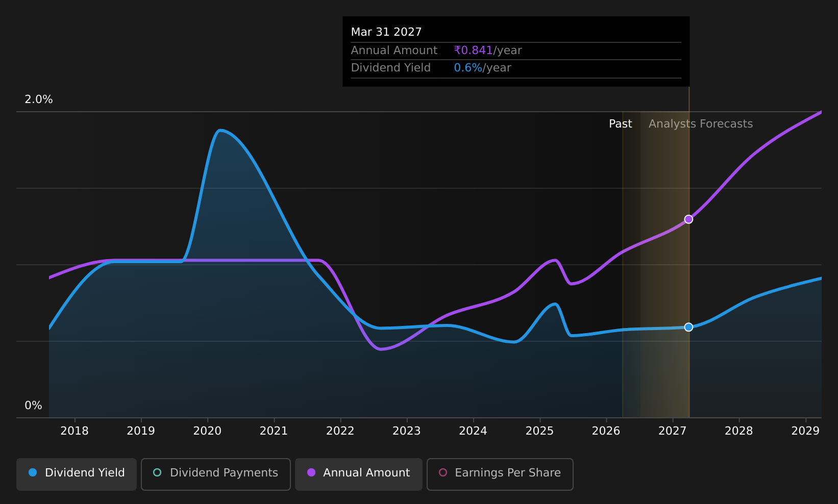Click the 2018 x-axis label
Image resolution: width=838 pixels, height=504 pixels.
pos(75,431)
